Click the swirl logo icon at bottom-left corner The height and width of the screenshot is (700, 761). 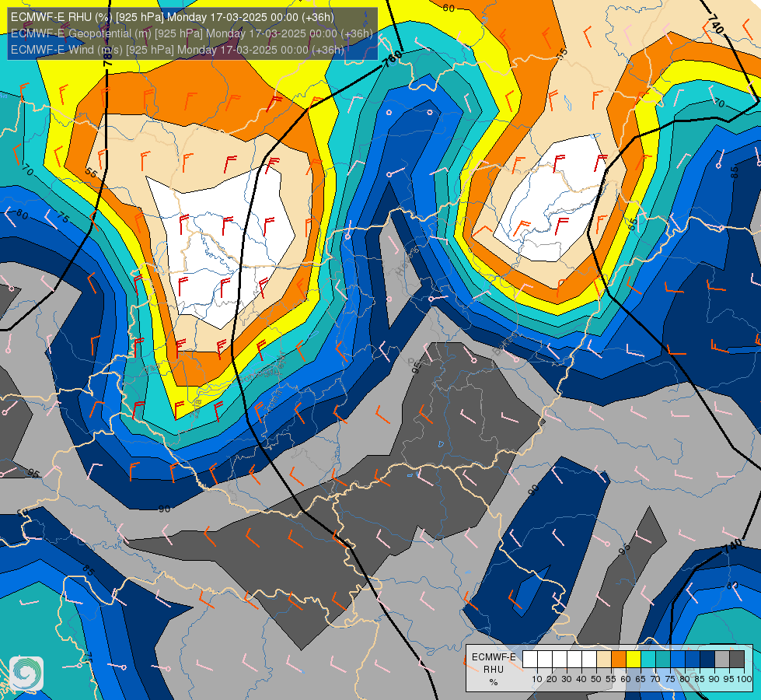pyautogui.click(x=26, y=674)
